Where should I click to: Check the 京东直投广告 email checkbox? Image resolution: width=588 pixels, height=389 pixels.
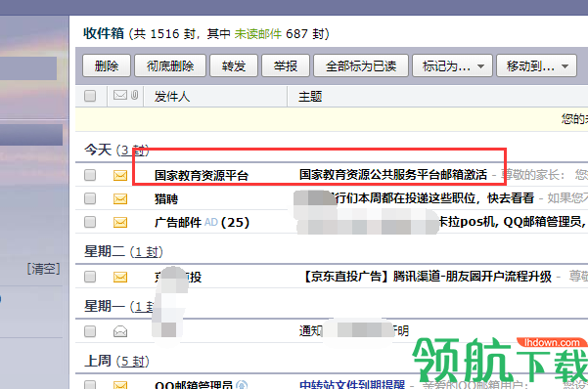click(x=90, y=277)
